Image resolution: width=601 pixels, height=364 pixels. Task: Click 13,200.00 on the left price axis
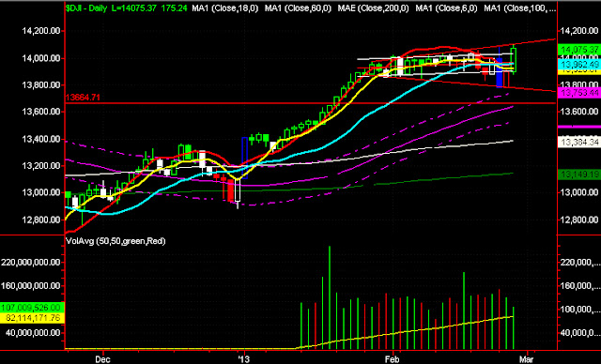click(41, 166)
